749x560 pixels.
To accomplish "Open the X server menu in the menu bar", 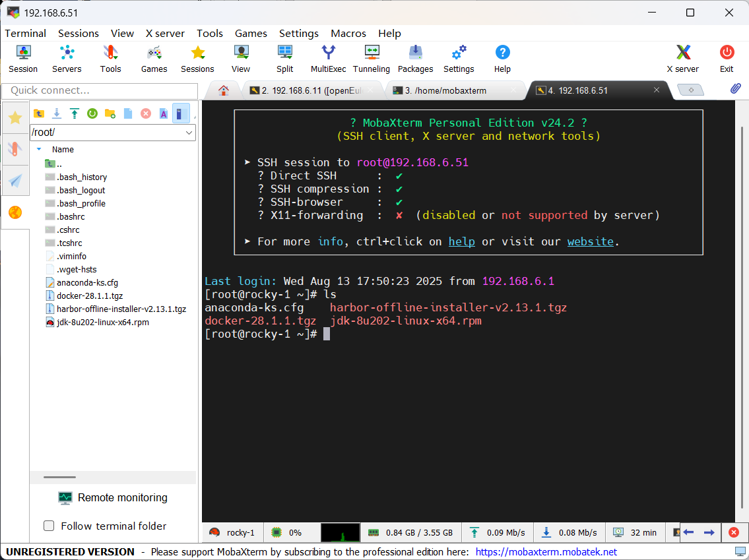I will point(165,34).
